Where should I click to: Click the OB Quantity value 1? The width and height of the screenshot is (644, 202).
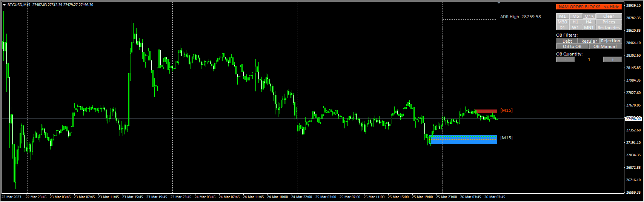(589, 60)
